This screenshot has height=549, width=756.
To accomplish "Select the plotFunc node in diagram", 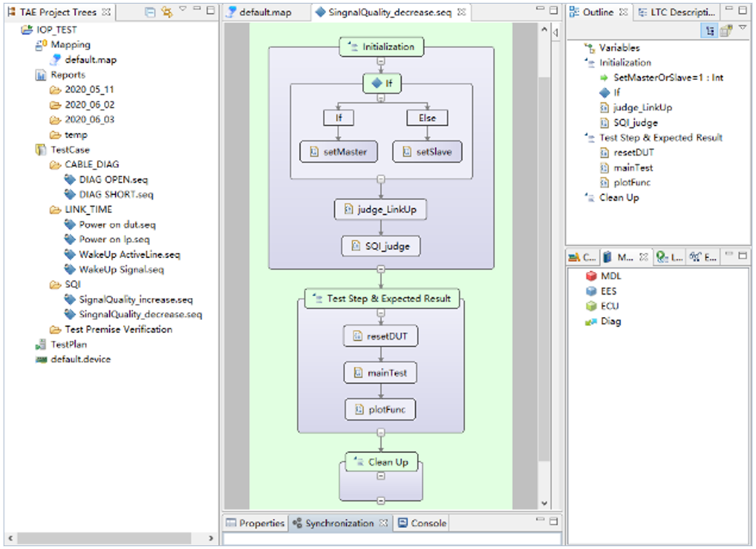I will coord(381,409).
